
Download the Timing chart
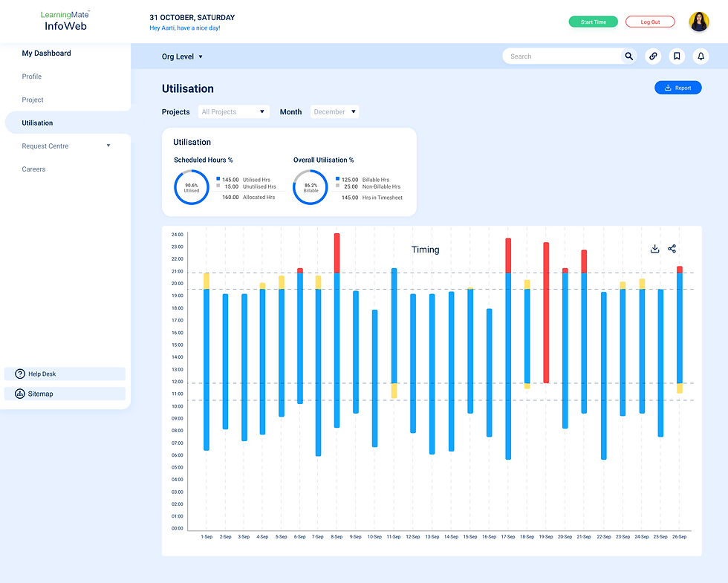[654, 249]
